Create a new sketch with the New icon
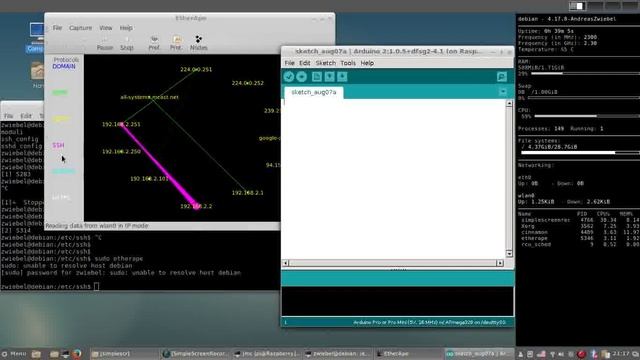Viewport: 640px width, 360px height. (x=317, y=76)
